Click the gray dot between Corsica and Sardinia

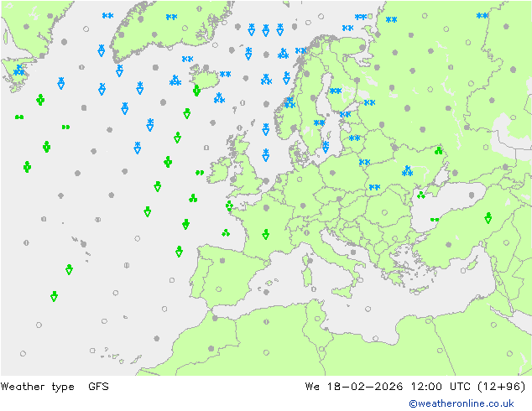click(x=310, y=261)
